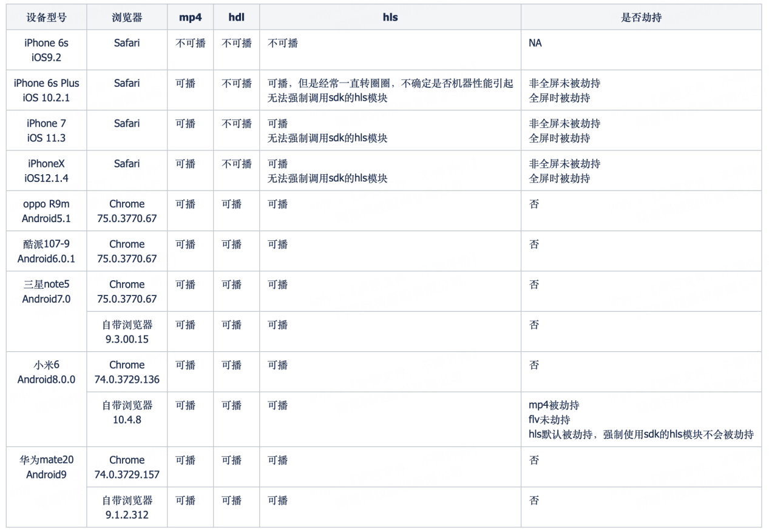Click Chrome 74.0.3729.157 browser cell
769x532 pixels.
[127, 467]
